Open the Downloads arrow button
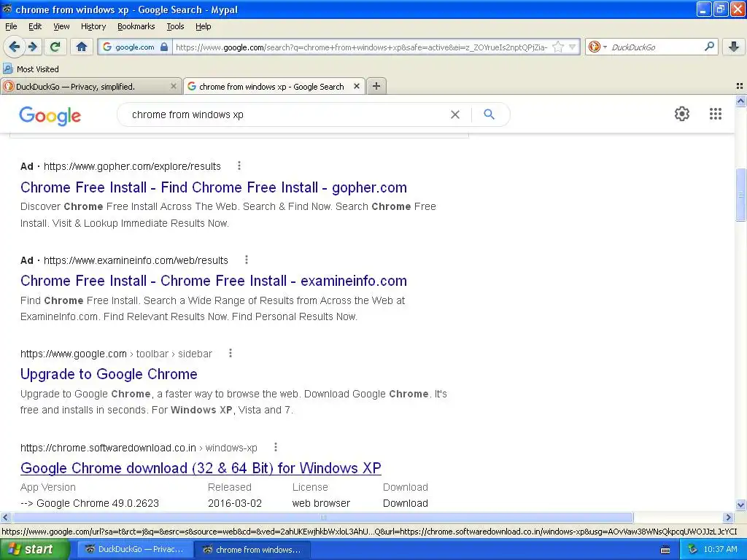 pos(734,47)
